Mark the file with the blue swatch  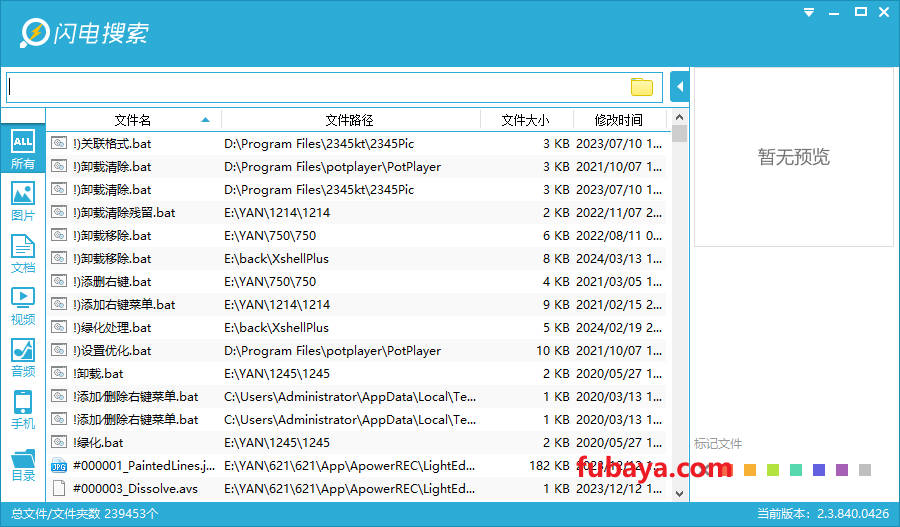(819, 470)
